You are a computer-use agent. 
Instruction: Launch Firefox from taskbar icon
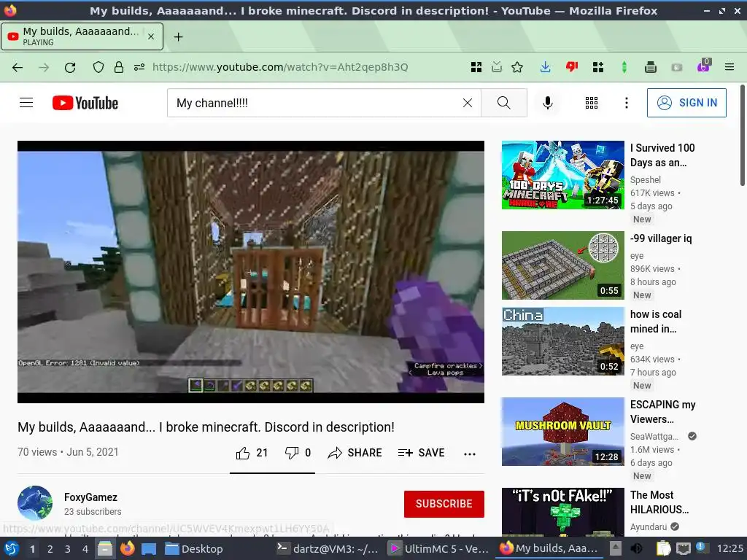[127, 549]
